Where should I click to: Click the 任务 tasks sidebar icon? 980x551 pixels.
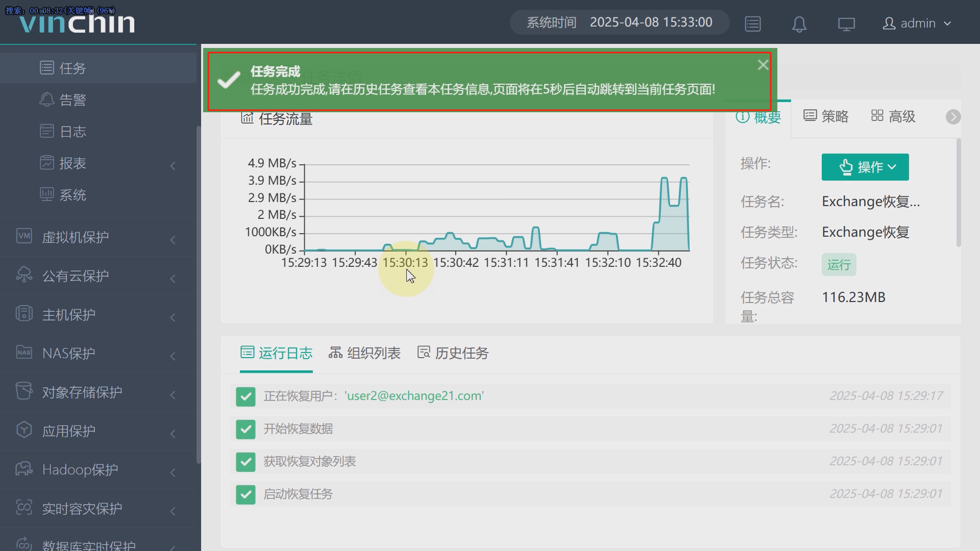(47, 68)
